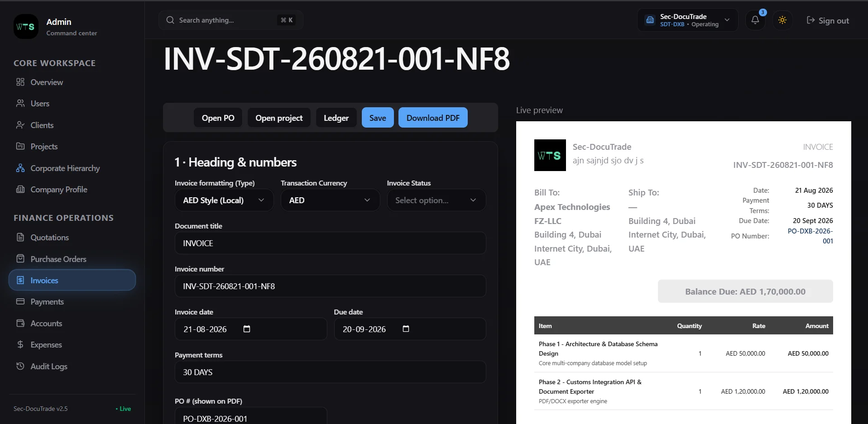868x424 pixels.
Task: Download the invoice PDF
Action: click(433, 118)
